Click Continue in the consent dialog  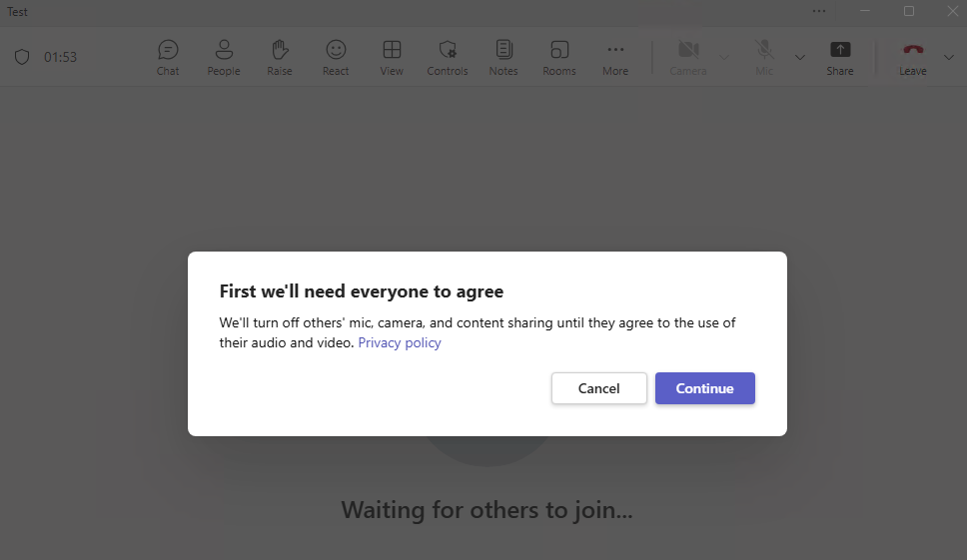click(704, 388)
